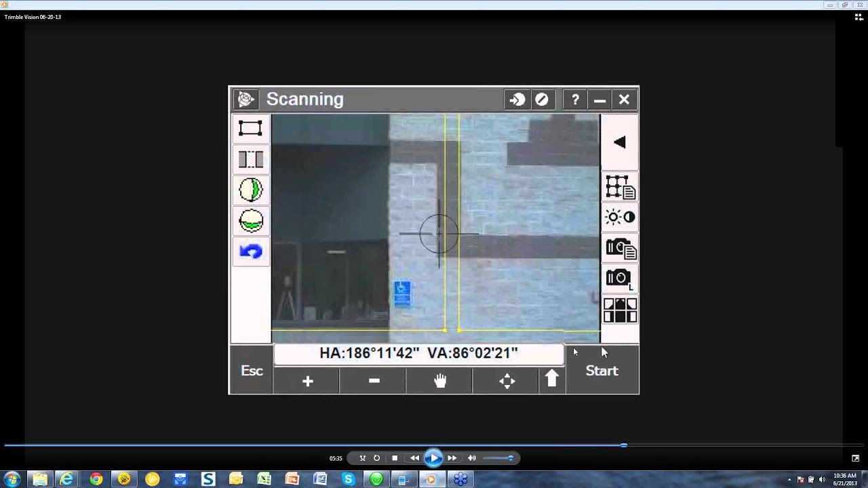Zoom in with the plus button
The width and height of the screenshot is (868, 488).
pyautogui.click(x=307, y=381)
